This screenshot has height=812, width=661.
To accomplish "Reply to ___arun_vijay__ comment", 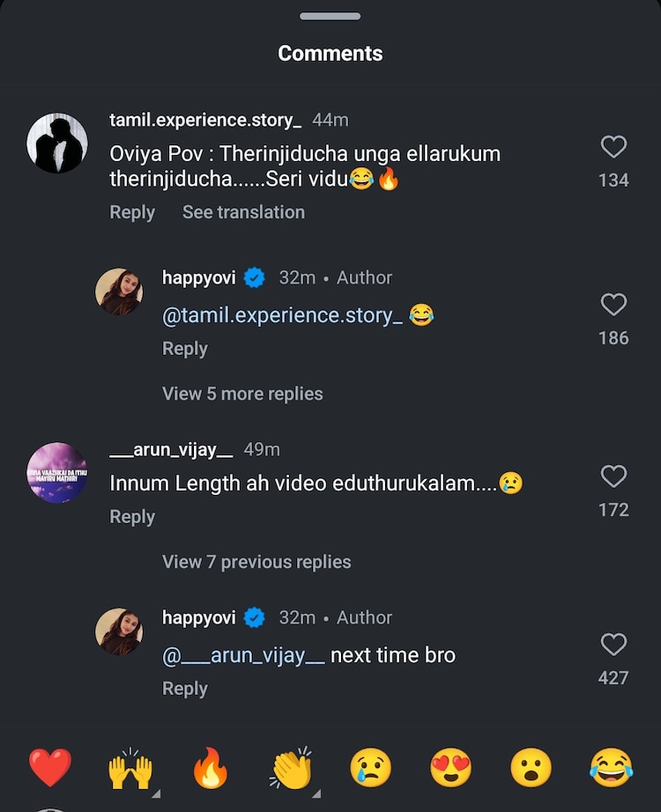I will pyautogui.click(x=132, y=517).
